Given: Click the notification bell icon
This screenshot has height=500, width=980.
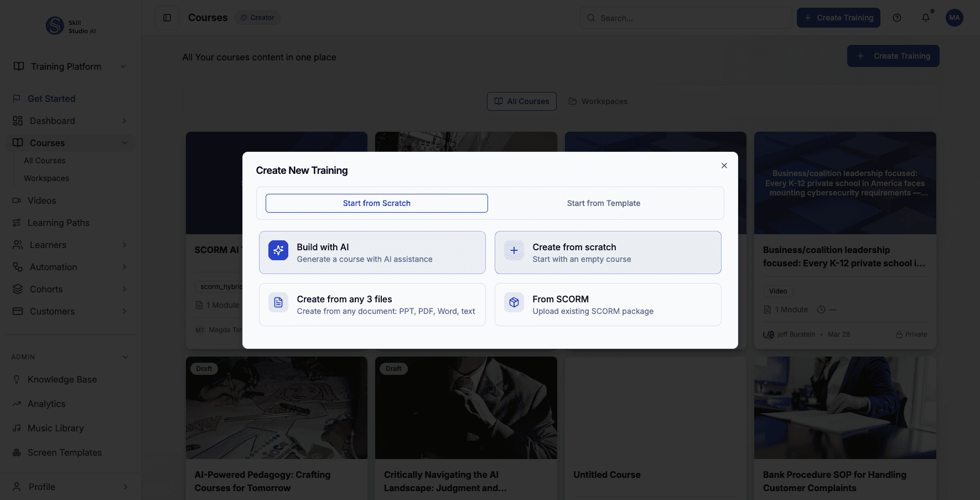Looking at the screenshot, I should pyautogui.click(x=925, y=18).
